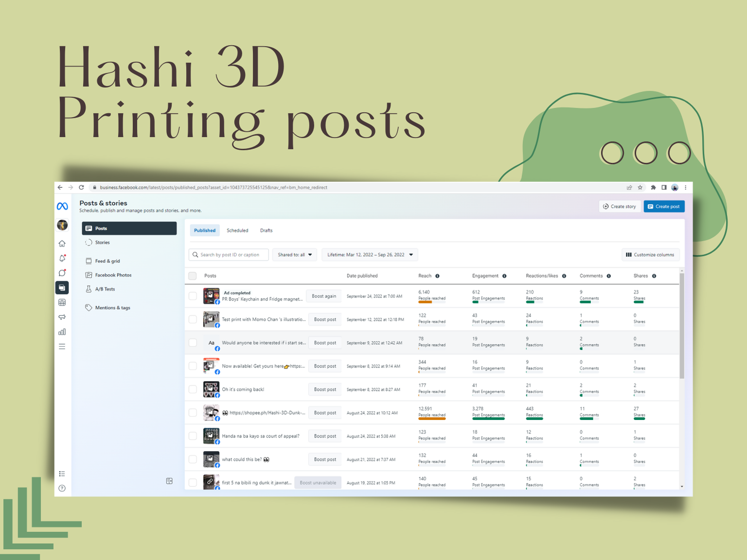Check the box for 'Would anyone be interested' post
The width and height of the screenshot is (747, 560).
[x=193, y=343]
